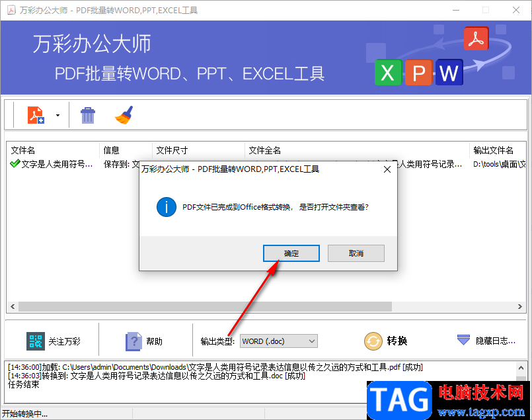532x420 pixels.
Task: Click the 确定 button in dialog
Action: 291,253
